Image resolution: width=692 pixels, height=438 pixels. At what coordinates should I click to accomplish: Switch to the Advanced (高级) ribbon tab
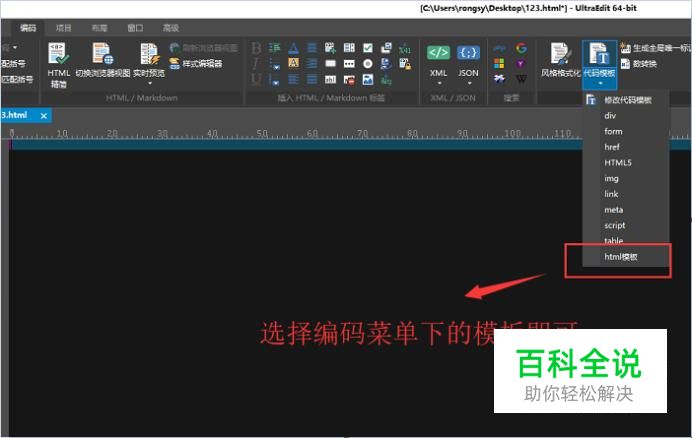(171, 28)
